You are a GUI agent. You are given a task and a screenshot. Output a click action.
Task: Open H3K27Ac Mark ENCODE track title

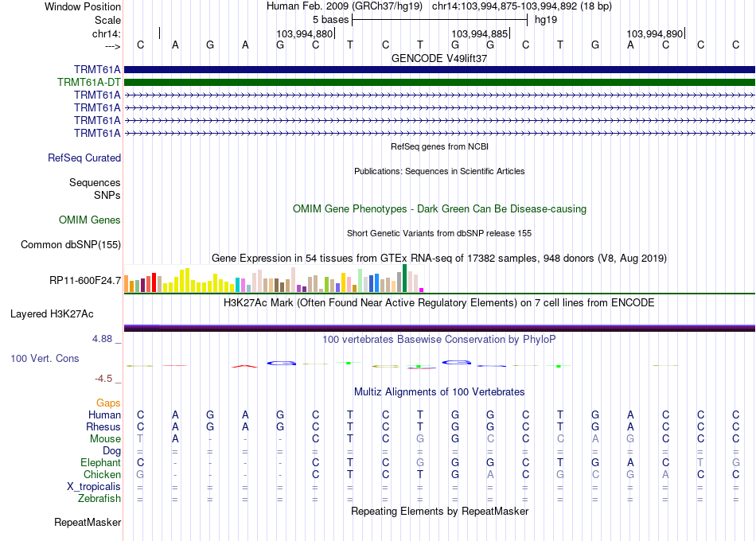coord(439,303)
